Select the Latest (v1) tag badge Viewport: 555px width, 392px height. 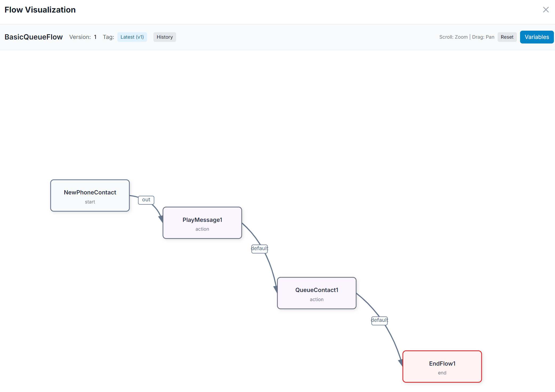pos(132,37)
